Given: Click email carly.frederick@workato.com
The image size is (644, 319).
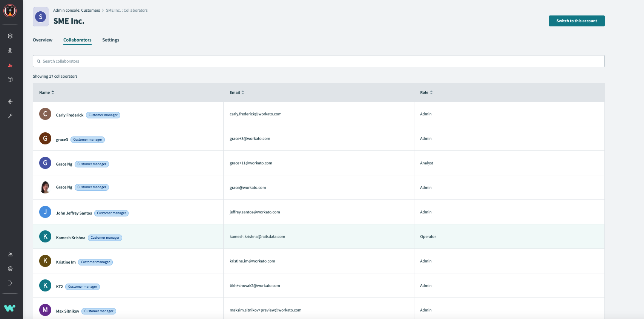Looking at the screenshot, I should click(x=256, y=114).
